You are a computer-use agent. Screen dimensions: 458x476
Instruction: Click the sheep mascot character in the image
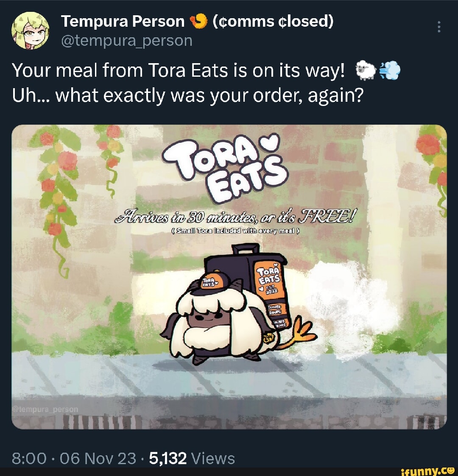212,322
